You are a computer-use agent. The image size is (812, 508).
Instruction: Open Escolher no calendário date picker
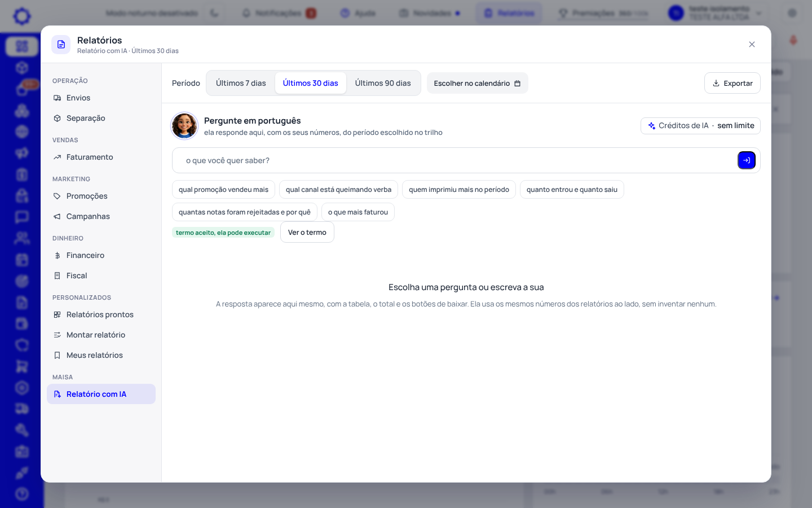click(477, 83)
